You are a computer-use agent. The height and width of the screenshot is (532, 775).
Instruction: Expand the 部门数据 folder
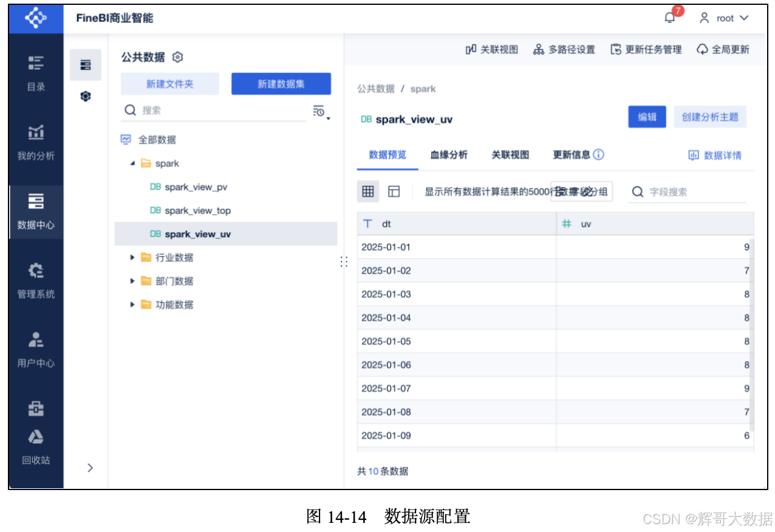point(132,281)
